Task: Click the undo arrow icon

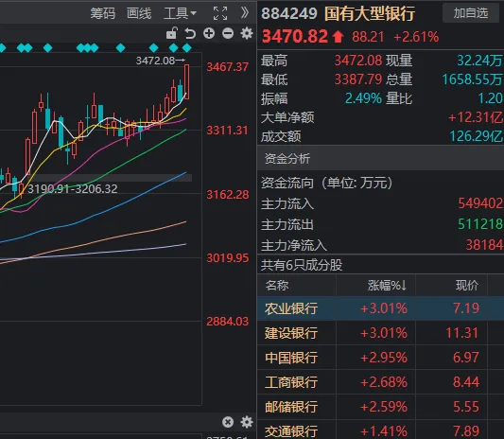Action: tap(190, 33)
